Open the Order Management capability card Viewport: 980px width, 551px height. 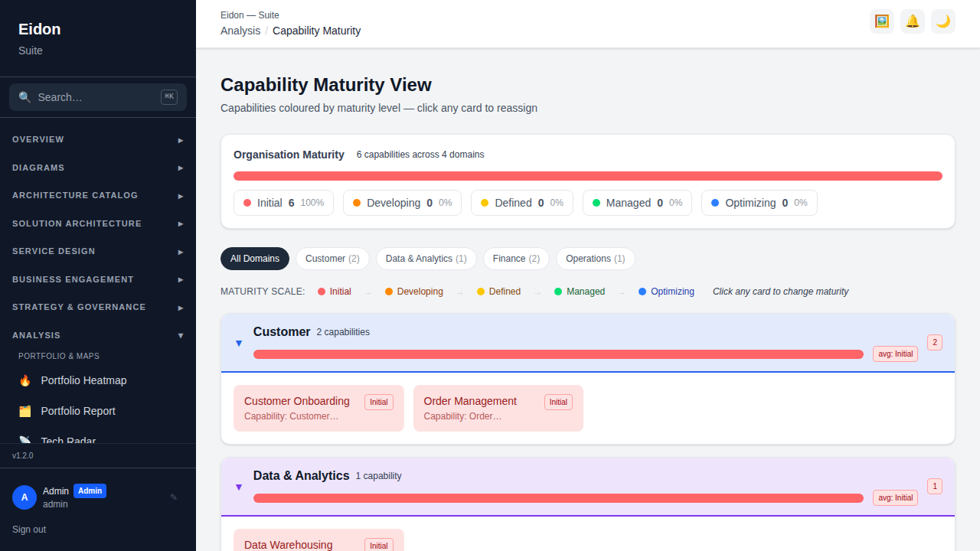coord(498,408)
